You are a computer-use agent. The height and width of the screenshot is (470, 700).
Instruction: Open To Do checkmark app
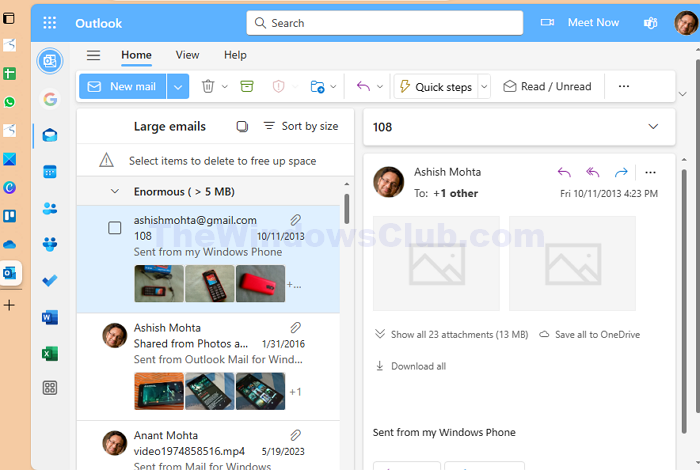(50, 280)
